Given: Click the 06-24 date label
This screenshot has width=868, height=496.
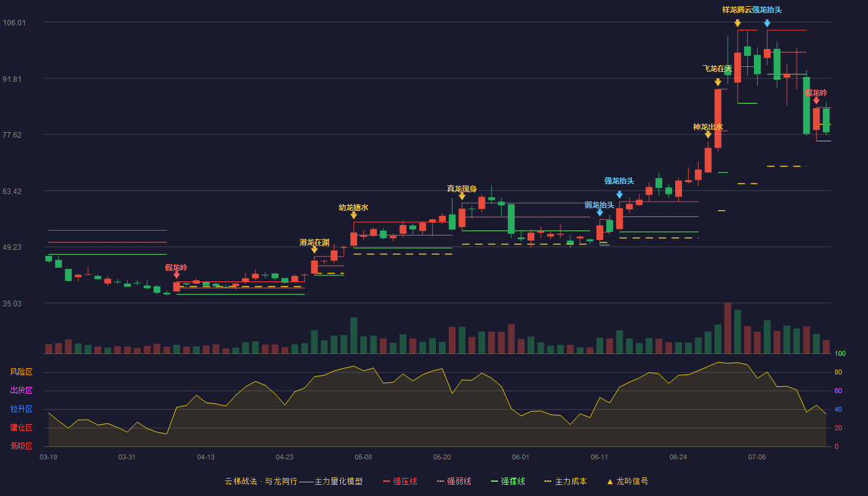Looking at the screenshot, I should 678,457.
